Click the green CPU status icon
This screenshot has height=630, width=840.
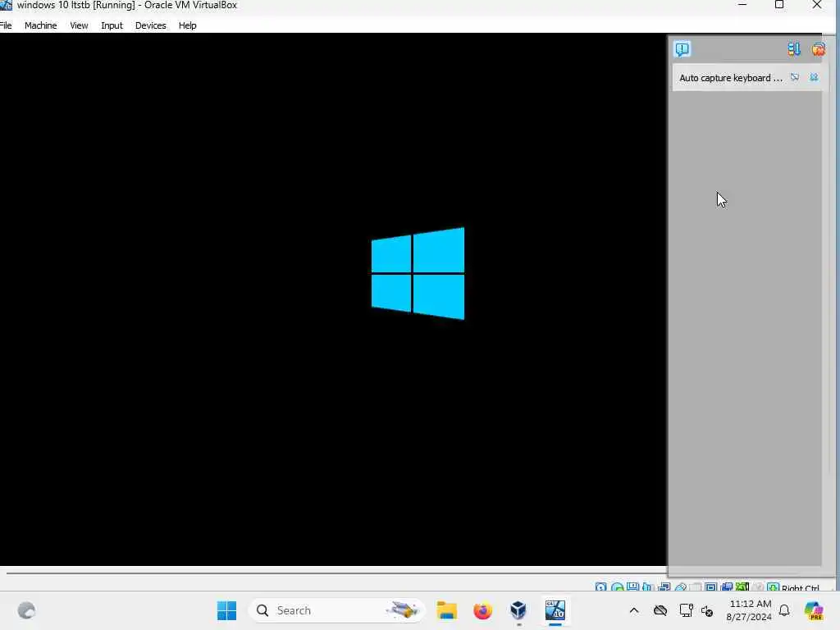742,587
